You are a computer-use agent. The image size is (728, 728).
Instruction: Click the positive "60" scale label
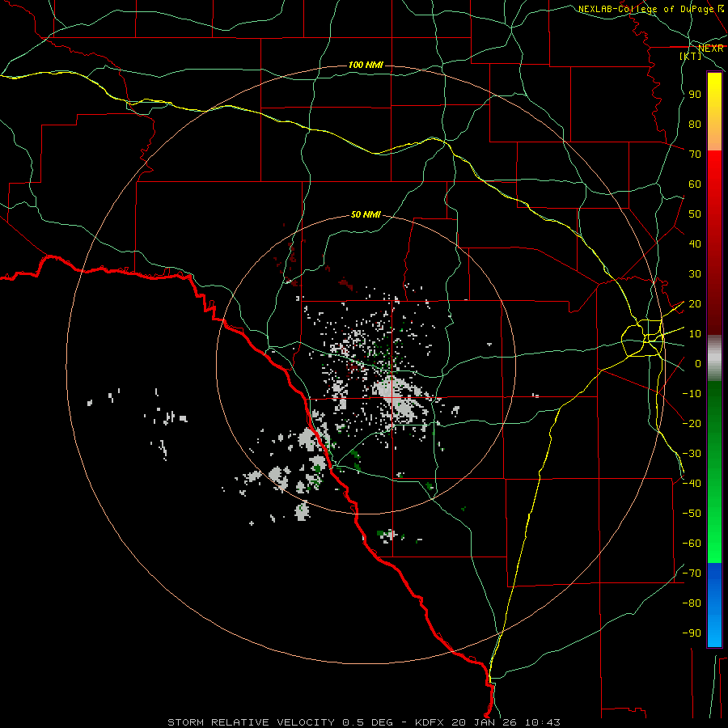695,184
